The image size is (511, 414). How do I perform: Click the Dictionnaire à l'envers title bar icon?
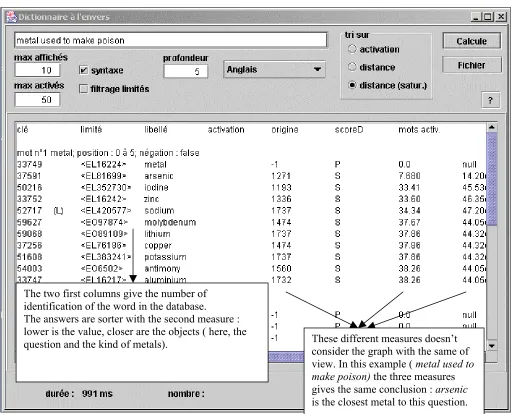point(11,17)
